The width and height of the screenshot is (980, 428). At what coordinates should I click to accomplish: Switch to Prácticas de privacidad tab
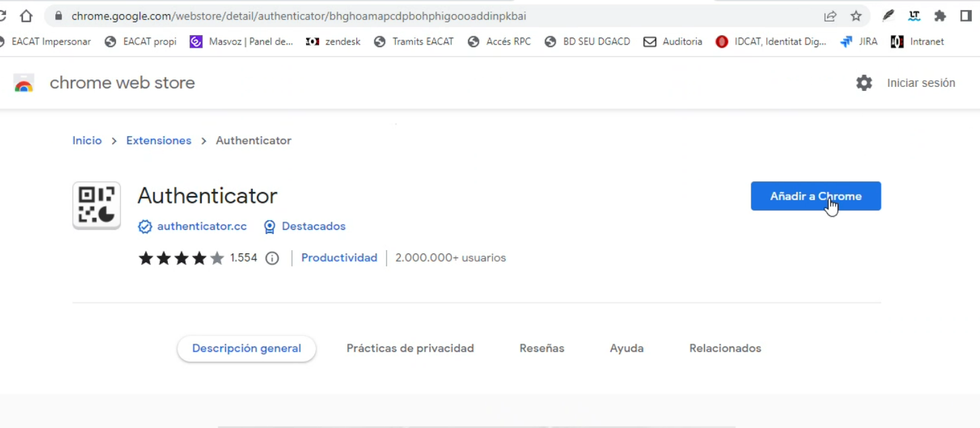click(x=410, y=348)
